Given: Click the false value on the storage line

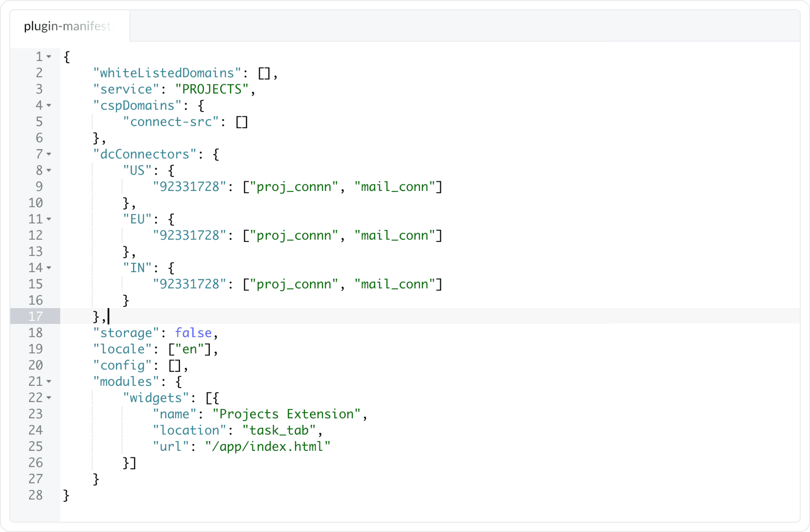Looking at the screenshot, I should (x=193, y=333).
